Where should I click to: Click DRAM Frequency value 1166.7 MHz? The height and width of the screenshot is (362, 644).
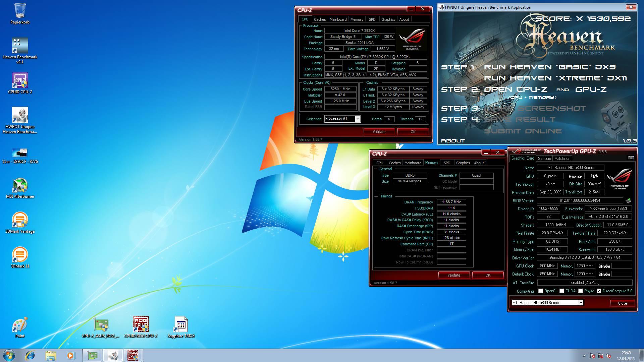[451, 202]
